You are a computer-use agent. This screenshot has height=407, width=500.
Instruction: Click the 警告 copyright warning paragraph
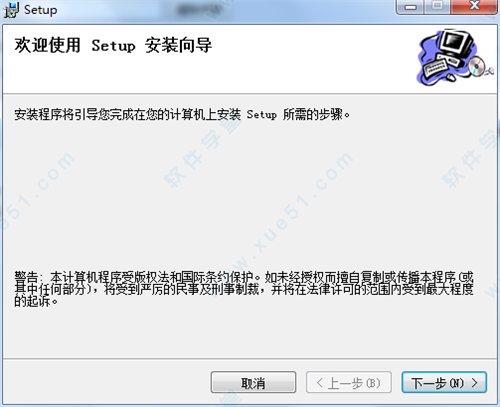click(244, 289)
